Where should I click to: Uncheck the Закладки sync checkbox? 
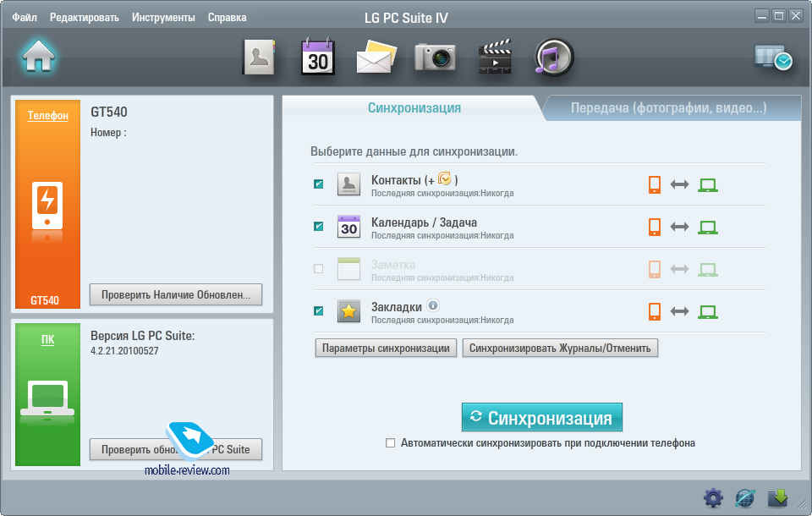click(319, 311)
